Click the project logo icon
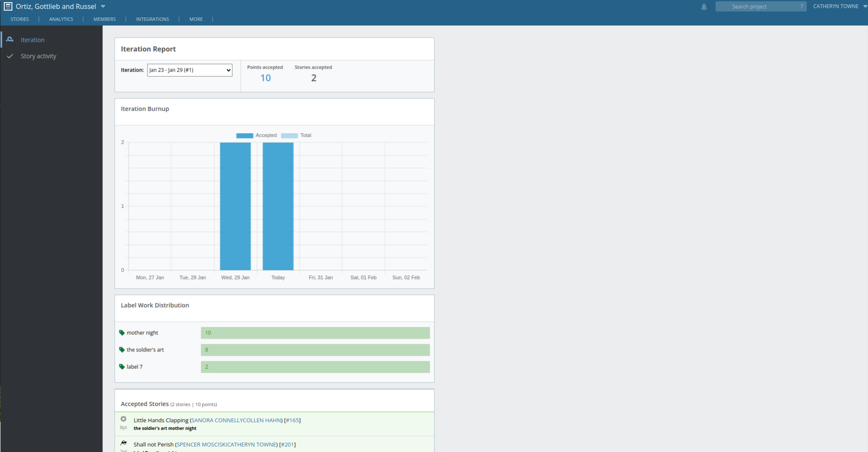The width and height of the screenshot is (868, 452). click(x=8, y=6)
